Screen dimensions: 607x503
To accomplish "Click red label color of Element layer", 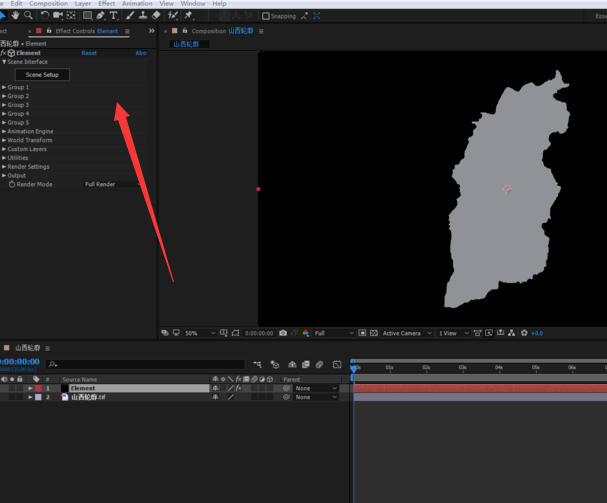I will point(38,388).
